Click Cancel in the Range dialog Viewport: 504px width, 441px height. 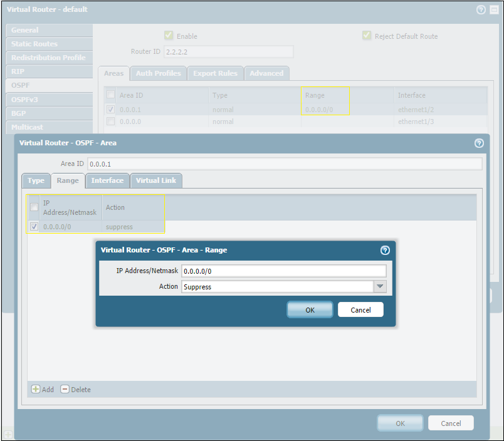[360, 309]
